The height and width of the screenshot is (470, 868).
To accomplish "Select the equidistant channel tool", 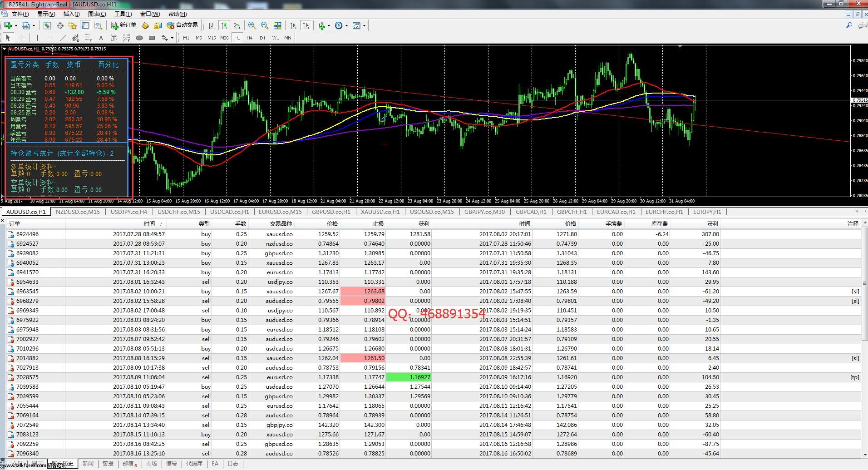I will (75, 38).
